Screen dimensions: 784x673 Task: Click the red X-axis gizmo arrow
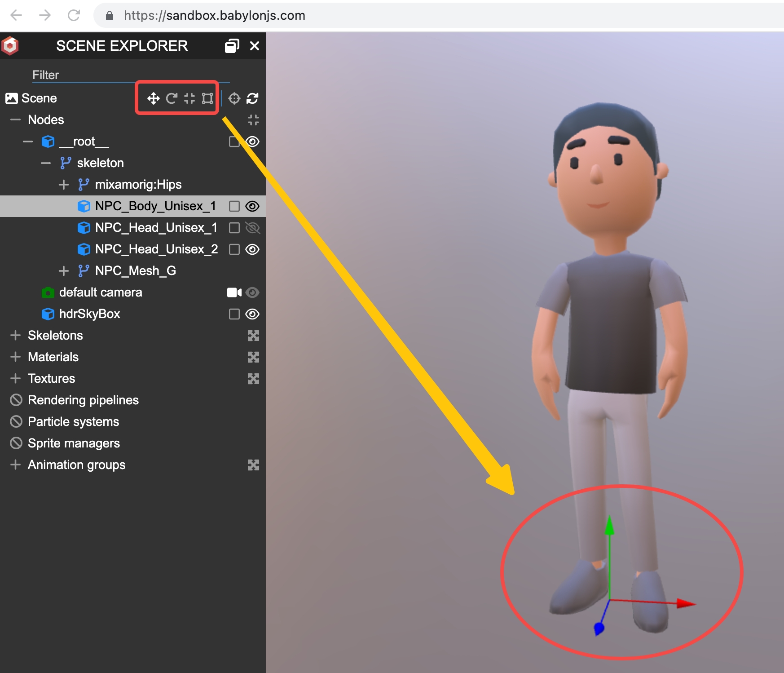click(685, 603)
